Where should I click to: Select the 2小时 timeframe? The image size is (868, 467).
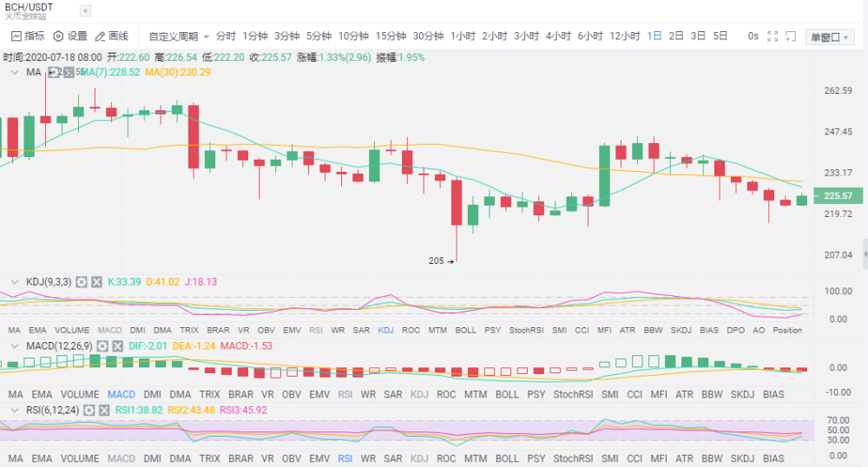(495, 36)
